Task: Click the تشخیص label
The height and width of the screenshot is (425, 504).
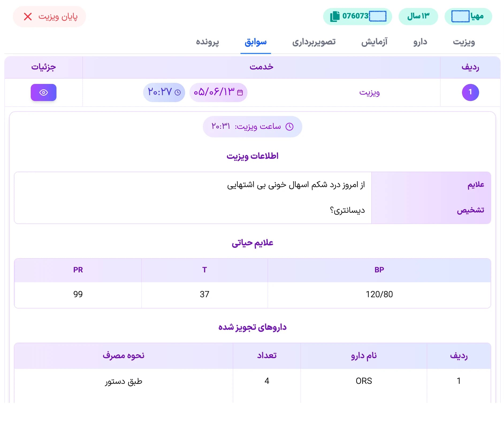Action: 470,210
